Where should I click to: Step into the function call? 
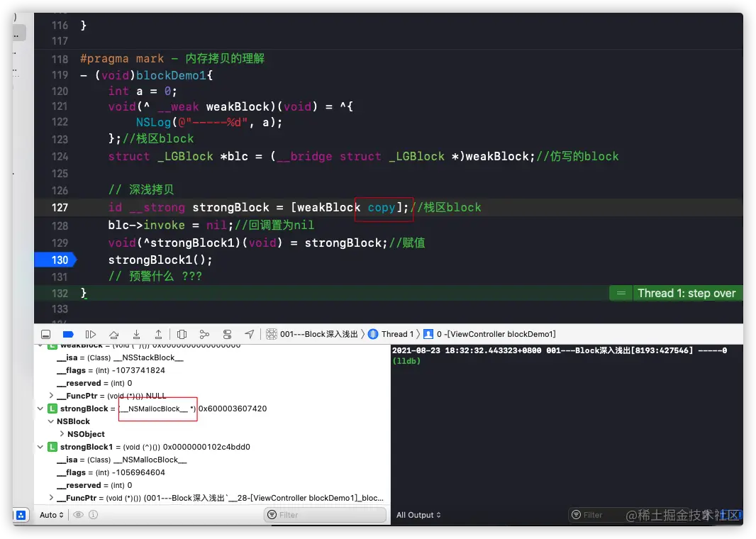coord(136,334)
